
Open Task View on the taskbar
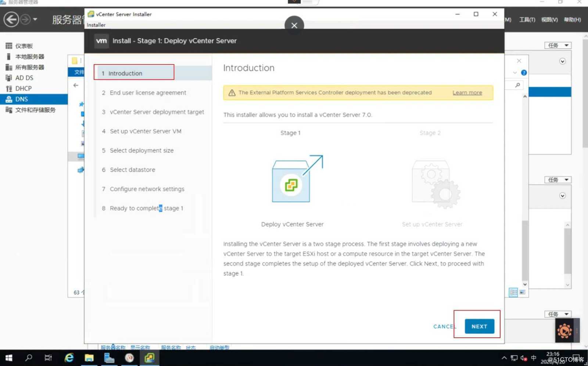[48, 358]
